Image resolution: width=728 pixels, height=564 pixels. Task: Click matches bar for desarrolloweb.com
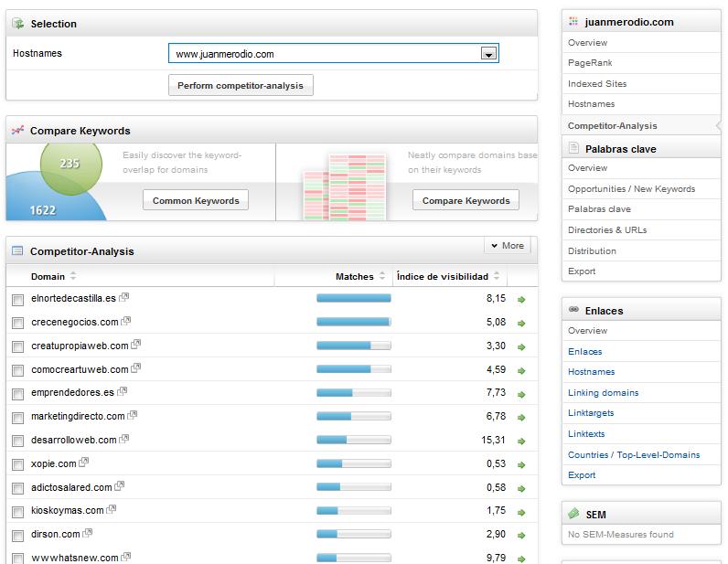tap(354, 440)
